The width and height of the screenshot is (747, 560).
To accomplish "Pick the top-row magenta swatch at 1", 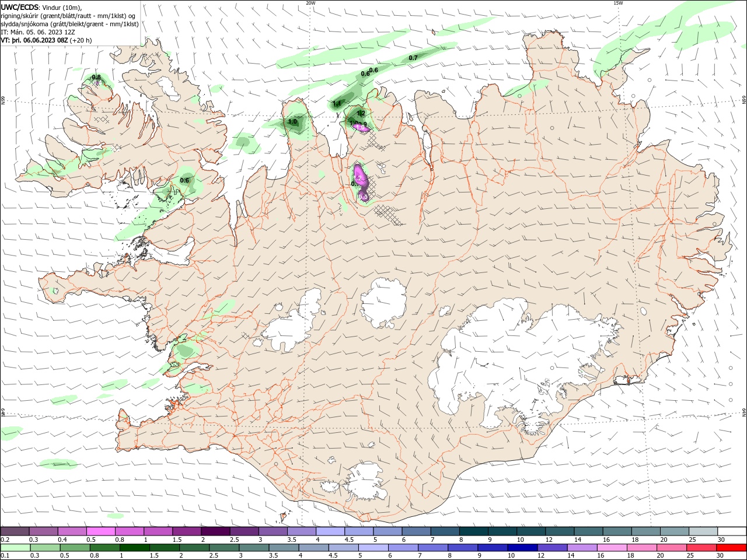I will 158,531.
